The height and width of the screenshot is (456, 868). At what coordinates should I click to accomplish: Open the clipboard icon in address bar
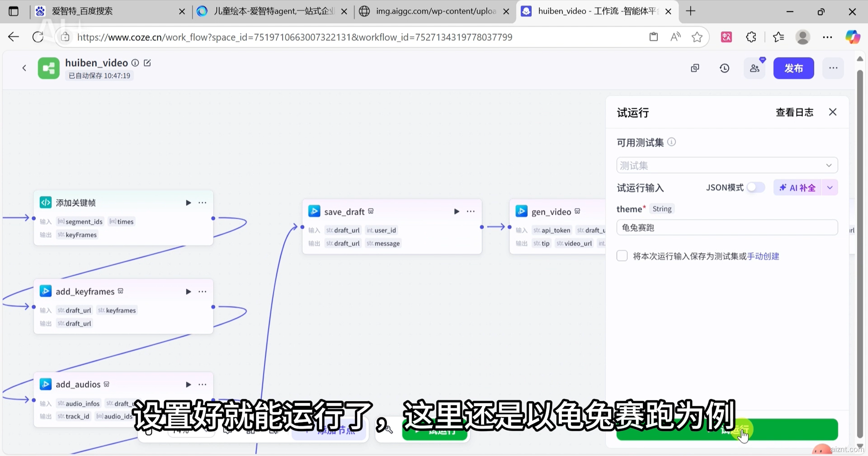coord(653,37)
